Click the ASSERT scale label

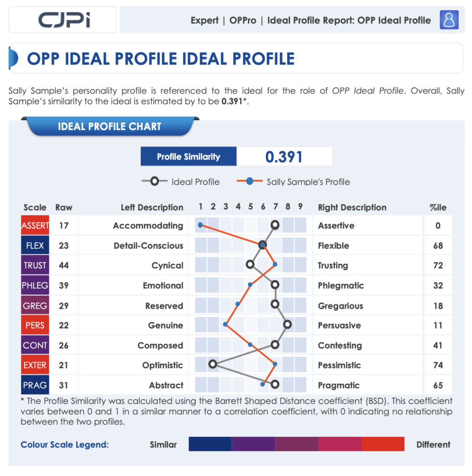tap(35, 225)
